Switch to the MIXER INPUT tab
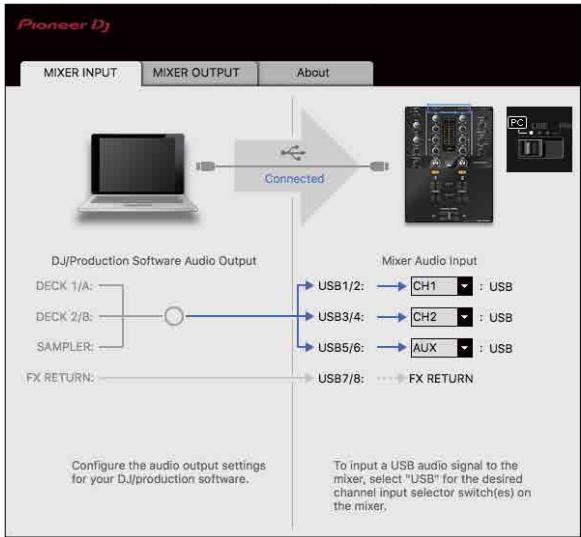This screenshot has height=537, width=581. point(80,73)
